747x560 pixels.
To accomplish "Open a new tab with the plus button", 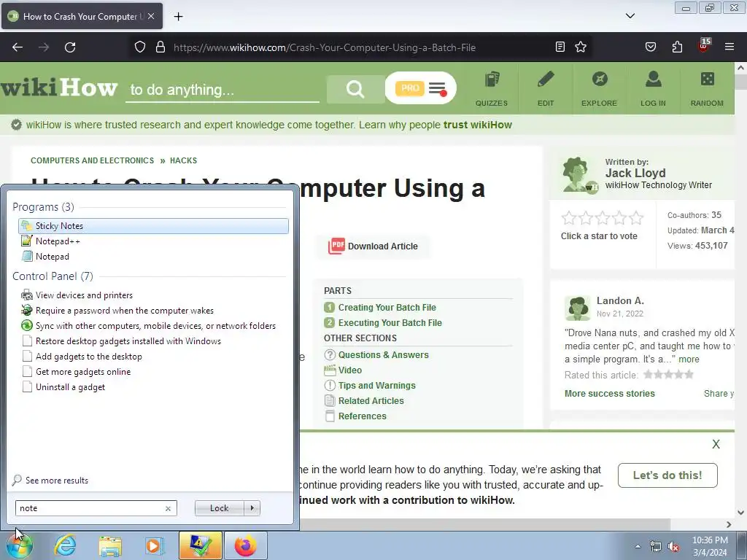I will pos(178,16).
